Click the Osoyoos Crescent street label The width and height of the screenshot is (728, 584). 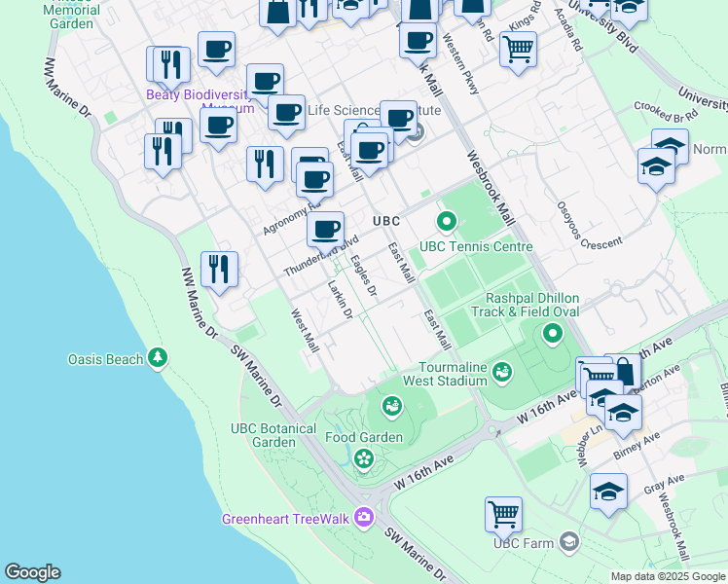coord(587,228)
